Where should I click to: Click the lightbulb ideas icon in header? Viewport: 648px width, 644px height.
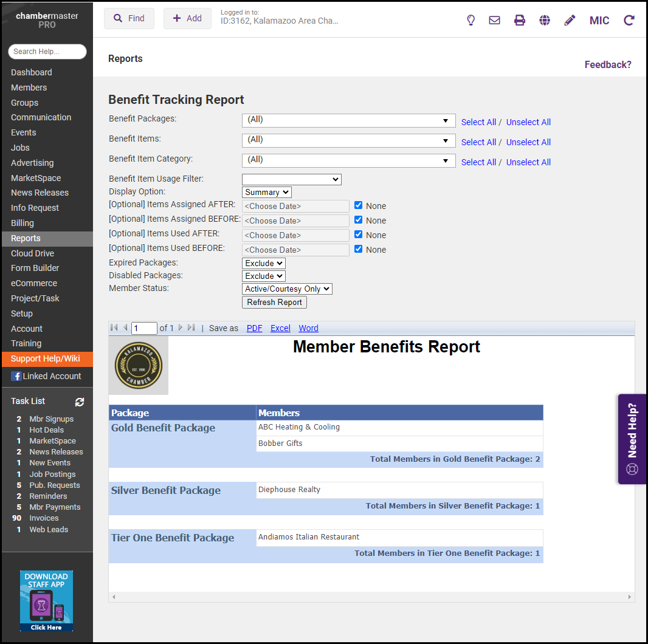(x=470, y=20)
